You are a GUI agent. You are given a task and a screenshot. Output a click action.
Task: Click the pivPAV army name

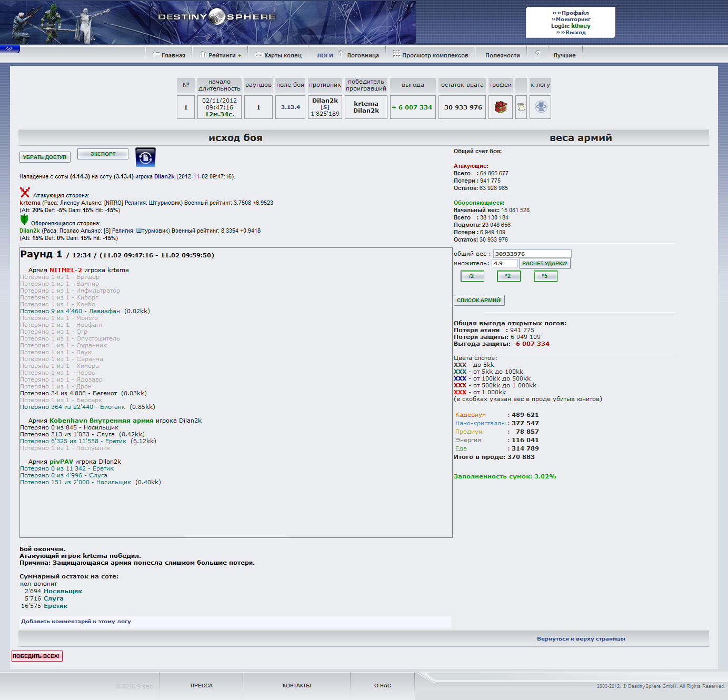coord(61,462)
